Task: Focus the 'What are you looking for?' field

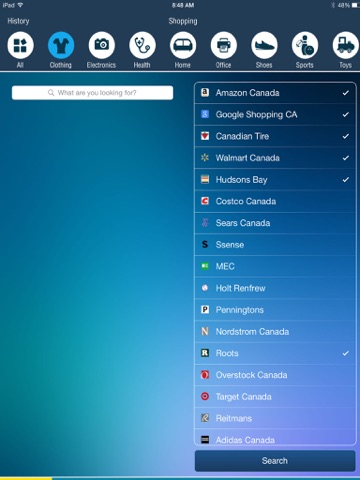Action: point(92,93)
